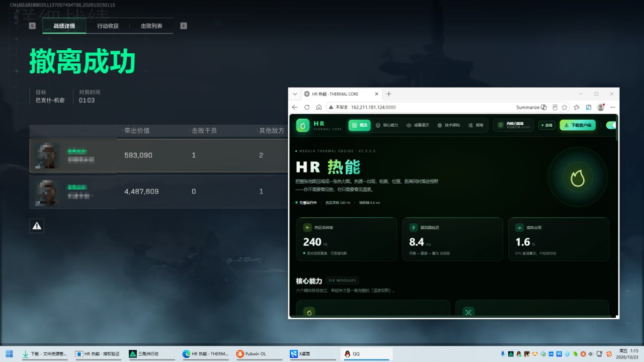Switch to 战绩详情 tab in game

pyautogui.click(x=64, y=26)
